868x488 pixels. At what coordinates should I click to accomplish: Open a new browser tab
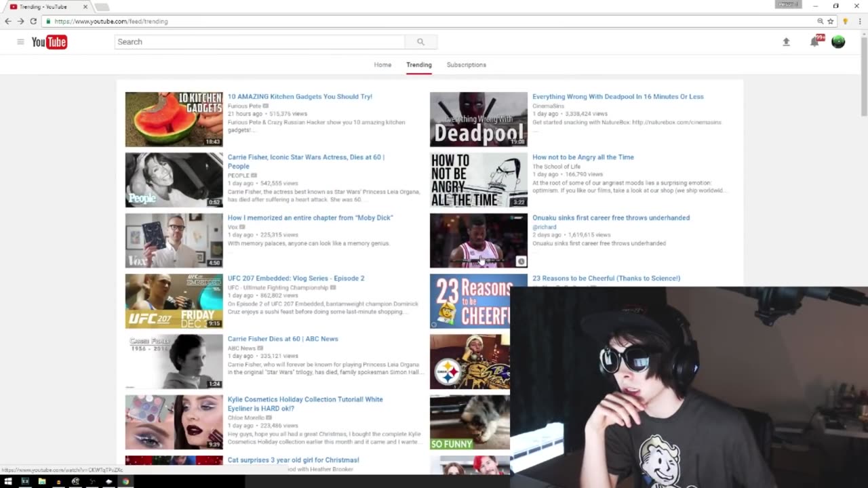point(102,7)
